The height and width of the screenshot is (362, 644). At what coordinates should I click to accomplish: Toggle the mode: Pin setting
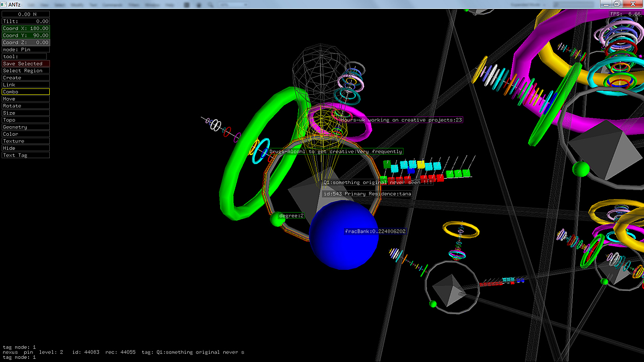click(26, 49)
